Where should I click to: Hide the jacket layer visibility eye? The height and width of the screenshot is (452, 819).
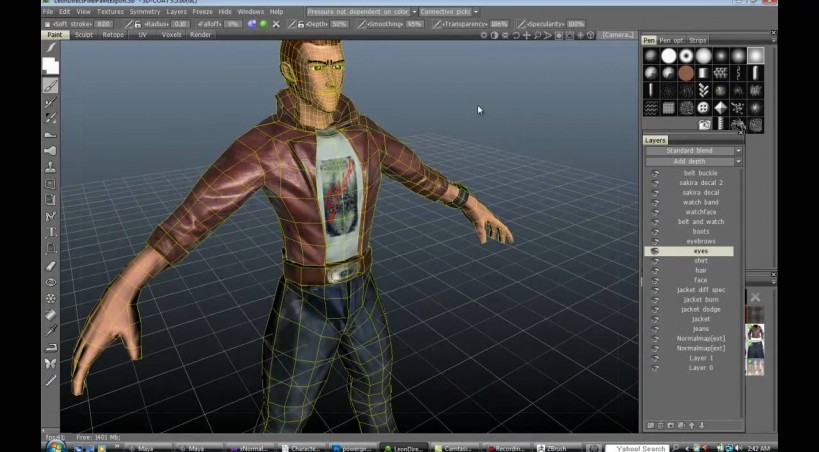[x=656, y=319]
